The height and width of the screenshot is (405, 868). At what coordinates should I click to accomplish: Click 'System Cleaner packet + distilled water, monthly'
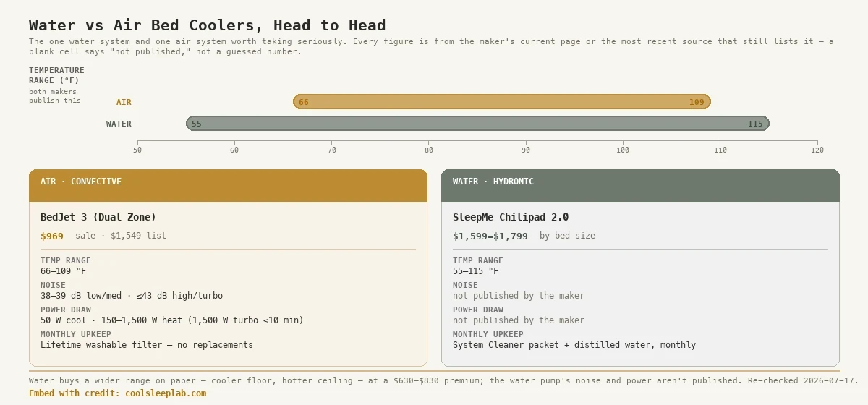[x=574, y=345]
